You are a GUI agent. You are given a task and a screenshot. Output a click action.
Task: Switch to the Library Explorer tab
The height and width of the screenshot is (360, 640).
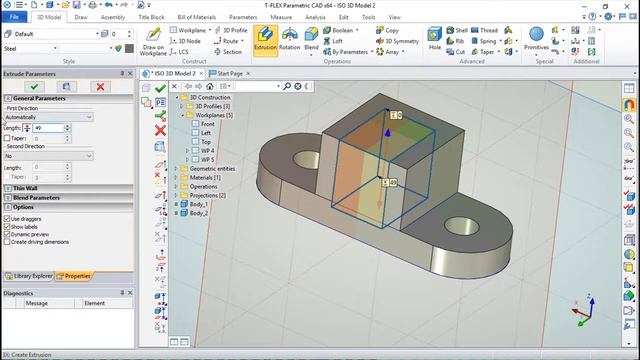pyautogui.click(x=29, y=276)
